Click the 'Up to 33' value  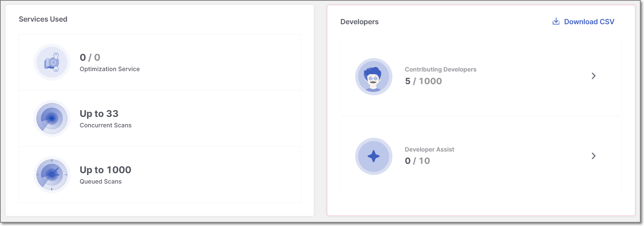(99, 114)
